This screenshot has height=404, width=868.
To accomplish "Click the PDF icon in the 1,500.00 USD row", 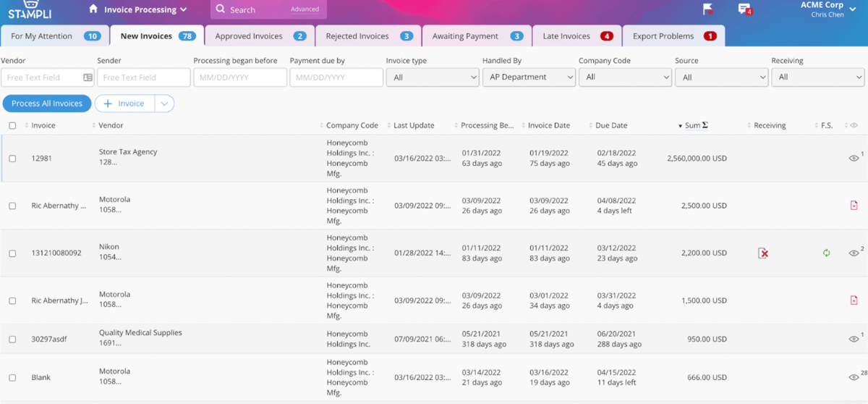I will 854,300.
